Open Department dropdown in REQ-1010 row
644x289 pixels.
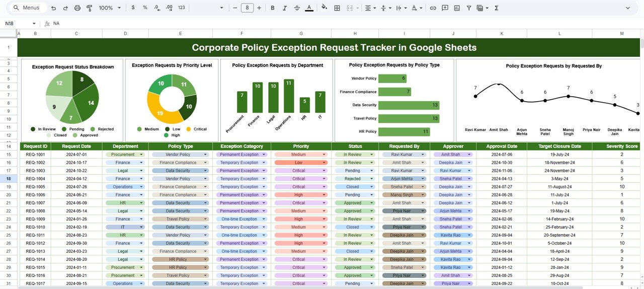click(x=141, y=227)
